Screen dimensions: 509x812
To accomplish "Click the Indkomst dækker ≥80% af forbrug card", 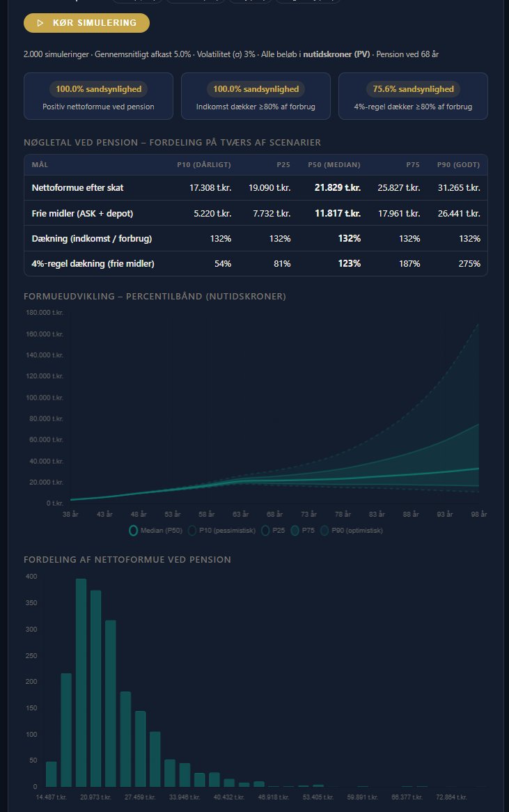I will pos(256,95).
